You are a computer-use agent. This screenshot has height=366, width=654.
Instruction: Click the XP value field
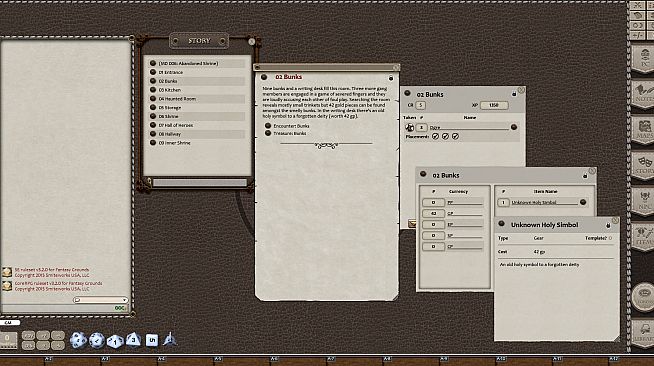click(x=494, y=105)
